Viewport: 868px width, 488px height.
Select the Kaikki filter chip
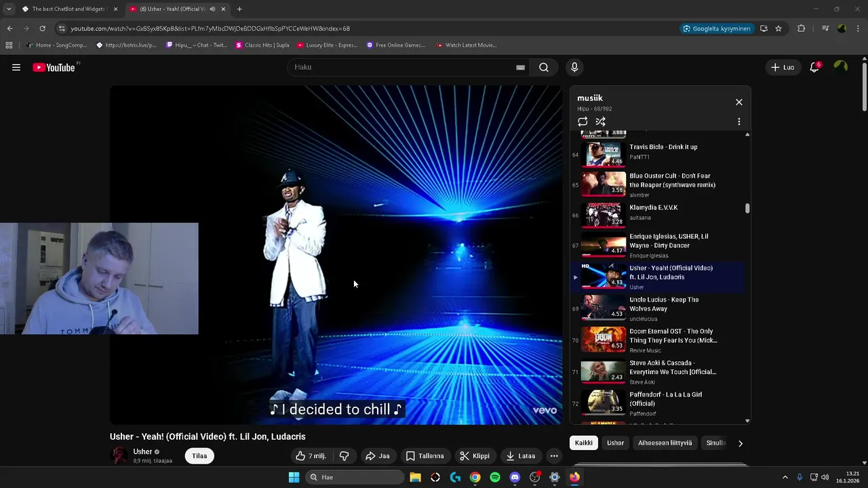coord(584,443)
